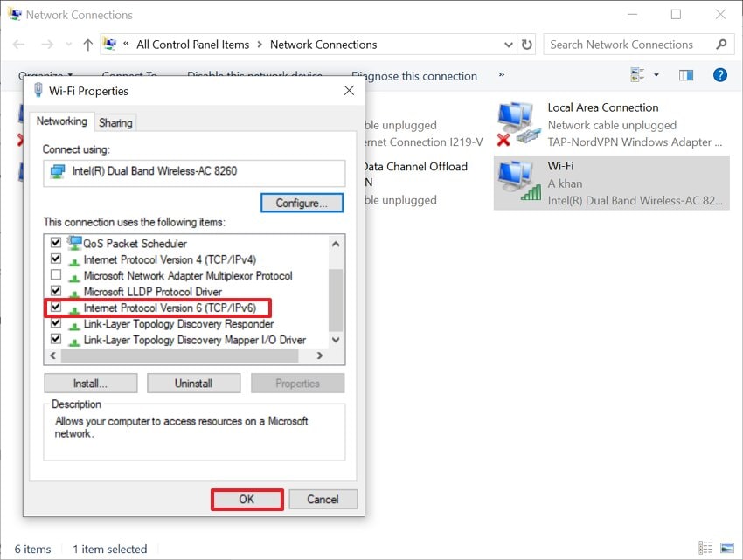Screen dimensions: 743x560
Task: Click the search magnifier icon
Action: pyautogui.click(x=721, y=45)
